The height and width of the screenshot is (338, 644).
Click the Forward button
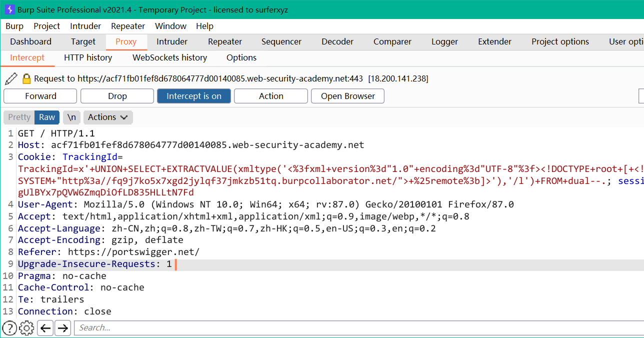[x=40, y=96]
